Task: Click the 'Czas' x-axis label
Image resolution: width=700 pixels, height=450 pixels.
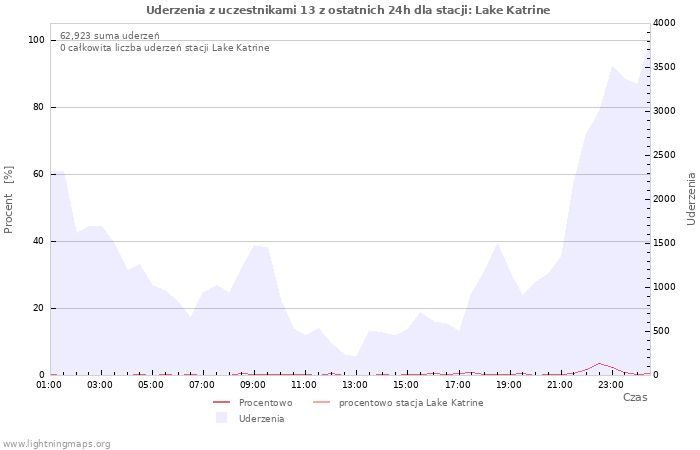Action: [x=634, y=397]
